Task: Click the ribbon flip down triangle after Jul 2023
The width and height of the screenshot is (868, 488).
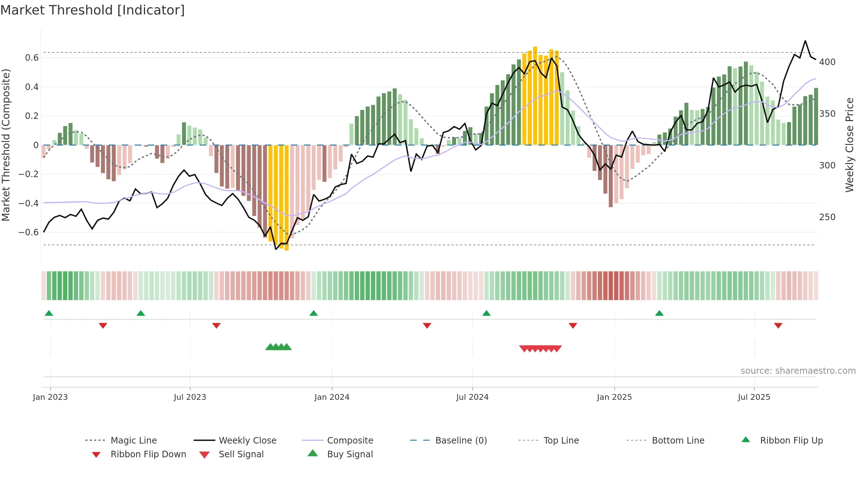Action: (x=216, y=326)
